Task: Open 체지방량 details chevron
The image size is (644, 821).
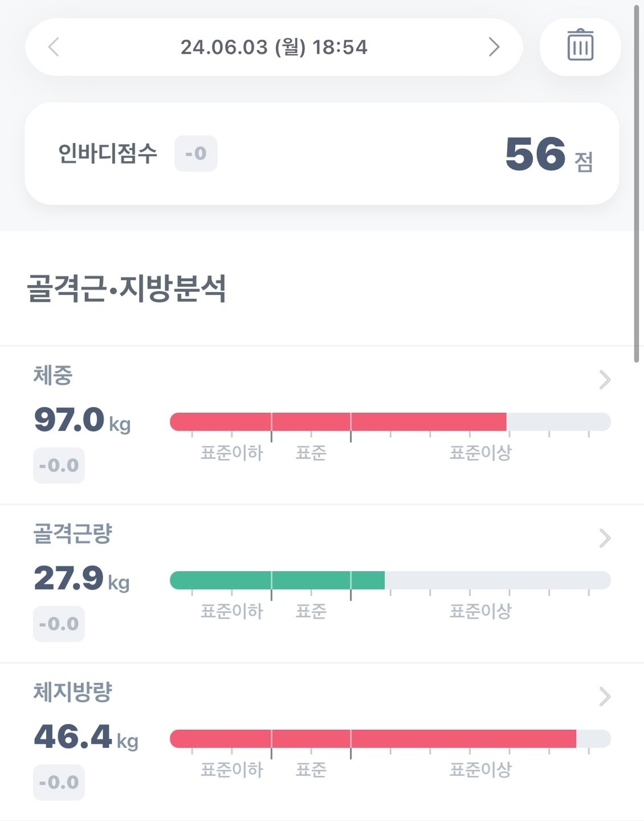Action: tap(605, 697)
